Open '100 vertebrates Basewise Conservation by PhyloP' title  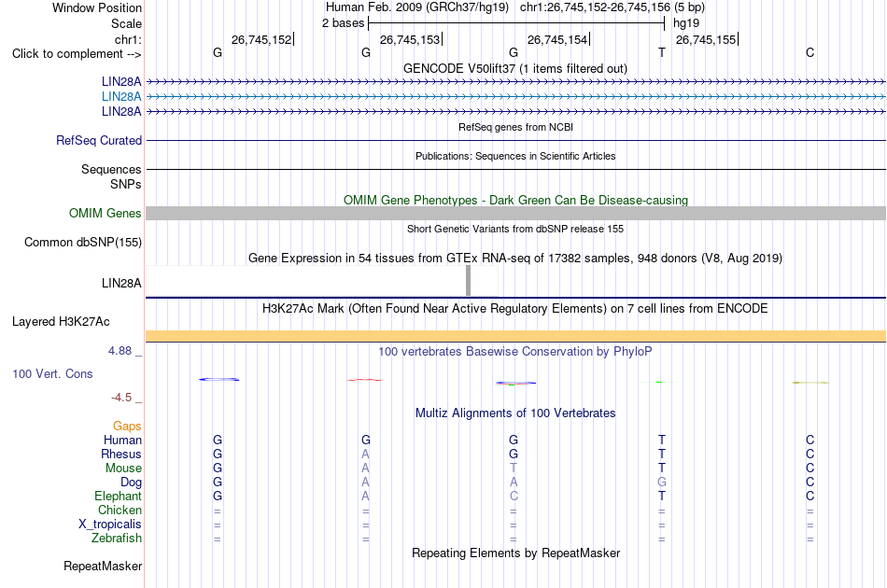point(515,352)
